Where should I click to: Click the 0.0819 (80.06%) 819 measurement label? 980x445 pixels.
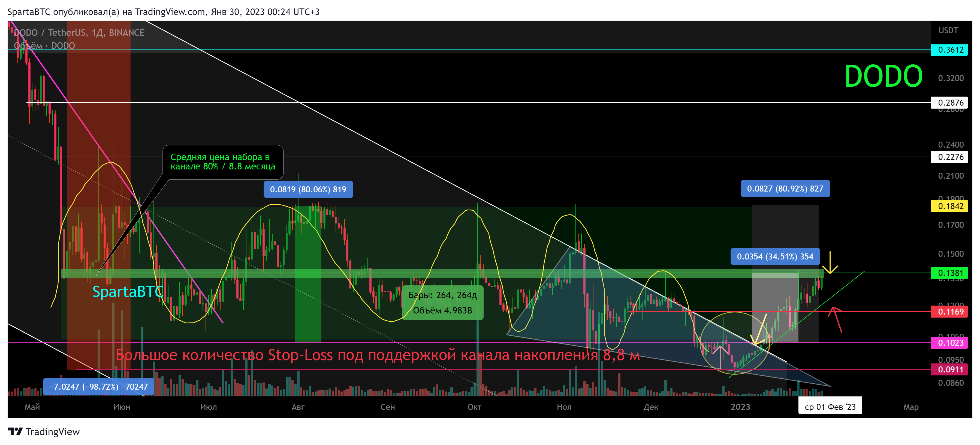pyautogui.click(x=308, y=190)
